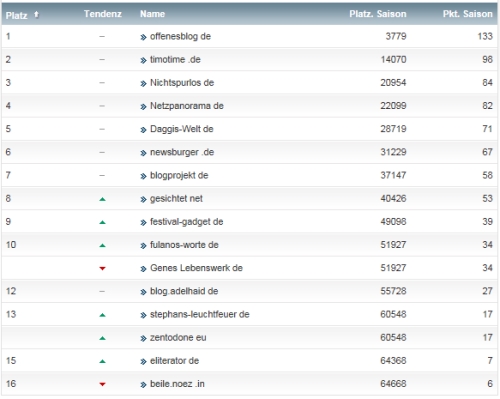Viewport: 500px width, 399px height.
Task: Click green up-trend arrow for eliterator de
Action: (102, 361)
